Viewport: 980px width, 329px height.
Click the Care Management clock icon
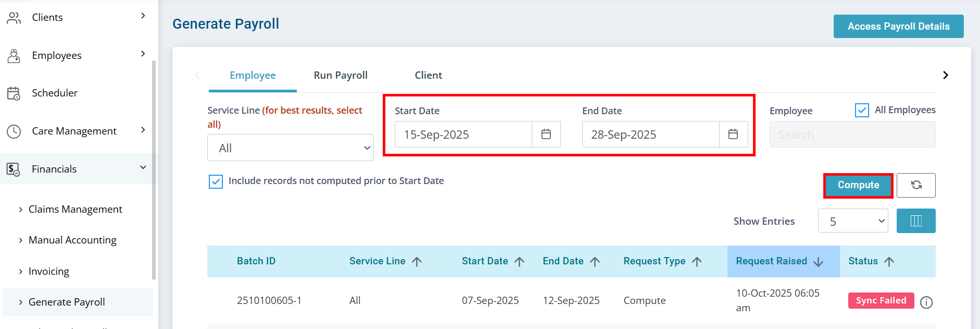[14, 131]
